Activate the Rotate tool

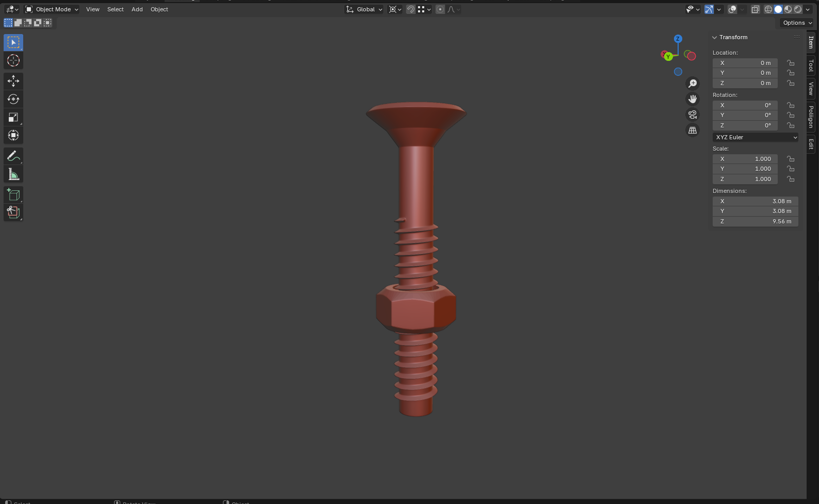(x=13, y=99)
